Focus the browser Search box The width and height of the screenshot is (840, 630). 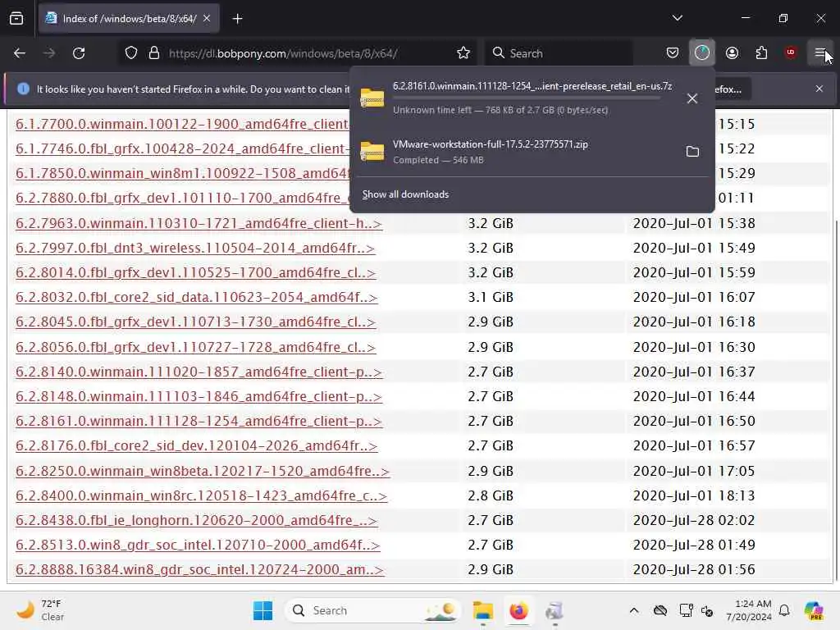(558, 53)
